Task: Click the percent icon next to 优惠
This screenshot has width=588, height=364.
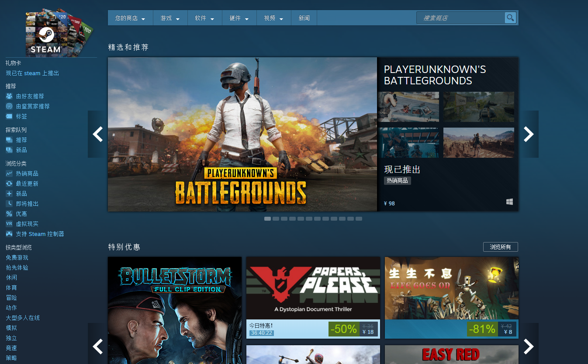Action: click(9, 214)
